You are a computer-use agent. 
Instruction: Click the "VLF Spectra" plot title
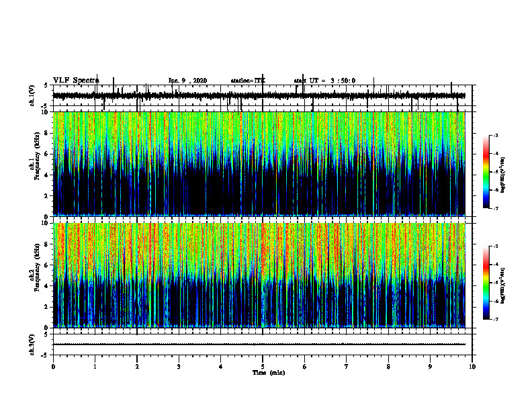point(76,81)
